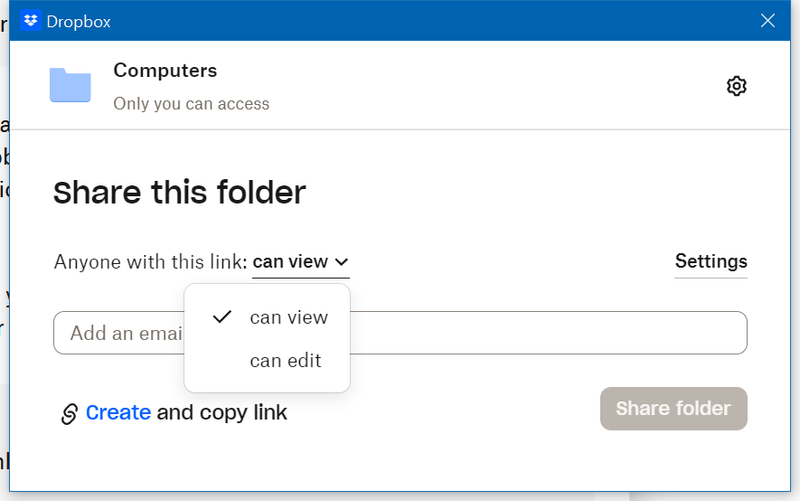The height and width of the screenshot is (501, 800).
Task: Select the 'can edit' menu option
Action: (285, 360)
